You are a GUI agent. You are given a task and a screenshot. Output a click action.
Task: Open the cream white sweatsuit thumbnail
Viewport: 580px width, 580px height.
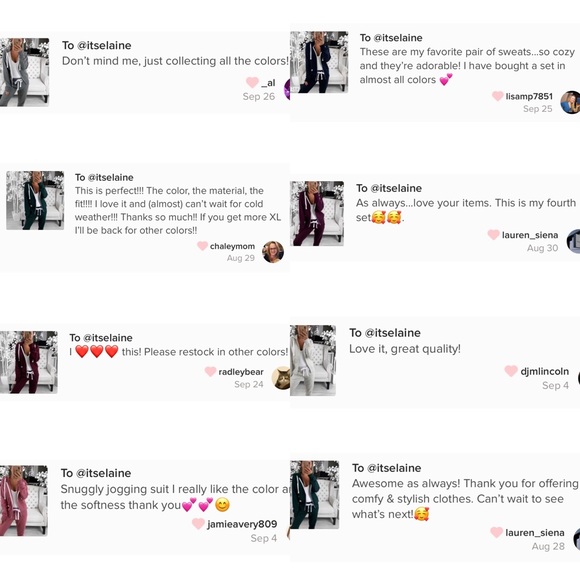[313, 360]
